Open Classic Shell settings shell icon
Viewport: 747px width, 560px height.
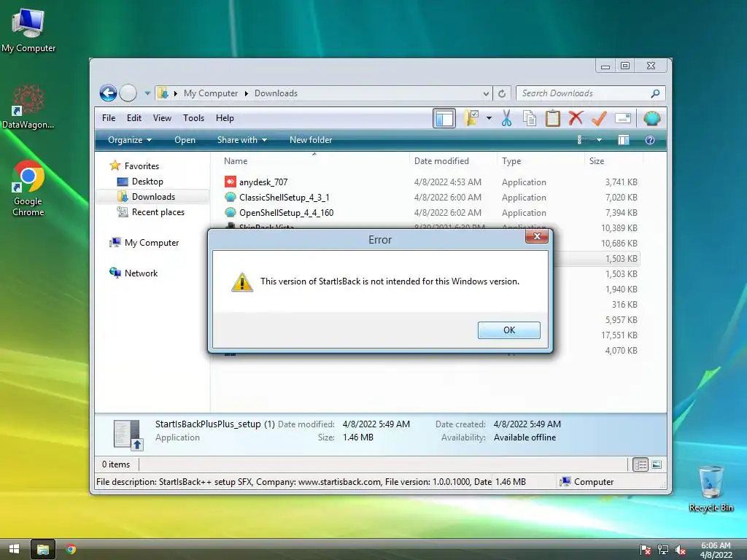[x=651, y=118]
